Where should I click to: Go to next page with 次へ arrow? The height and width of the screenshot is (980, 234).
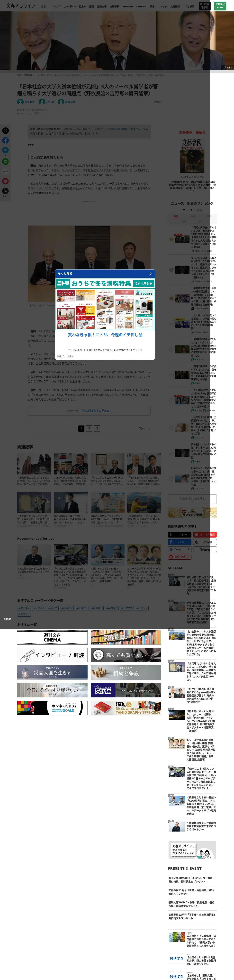(x=144, y=428)
